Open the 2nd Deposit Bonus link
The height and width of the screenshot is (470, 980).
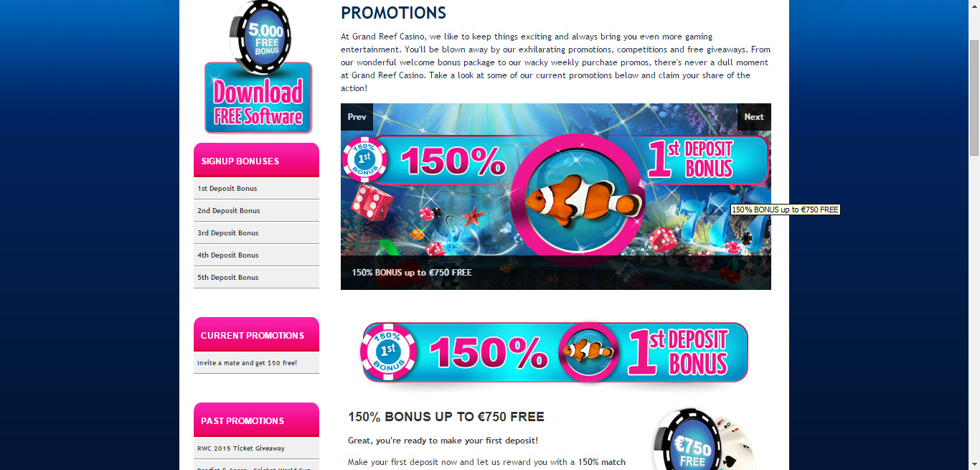coord(256,210)
